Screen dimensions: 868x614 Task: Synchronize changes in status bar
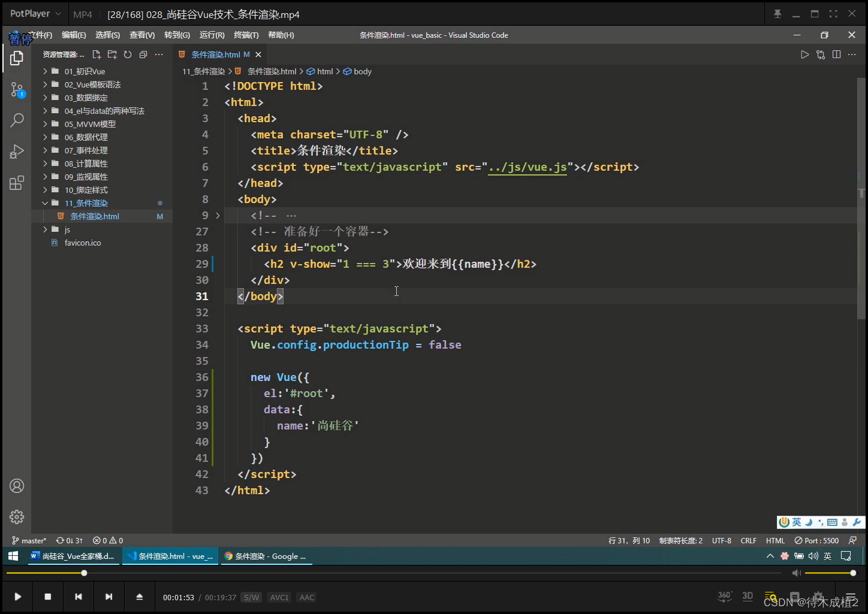70,540
